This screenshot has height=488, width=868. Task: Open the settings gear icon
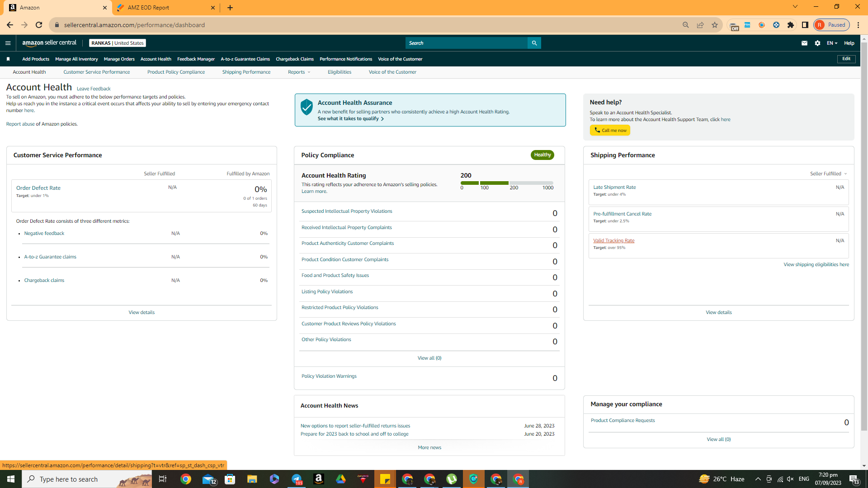[817, 43]
